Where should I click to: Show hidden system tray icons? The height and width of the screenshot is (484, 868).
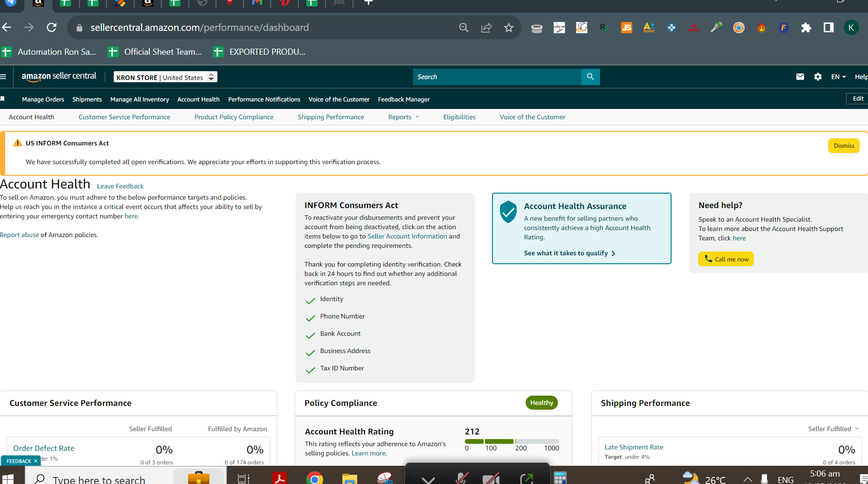pyautogui.click(x=747, y=479)
